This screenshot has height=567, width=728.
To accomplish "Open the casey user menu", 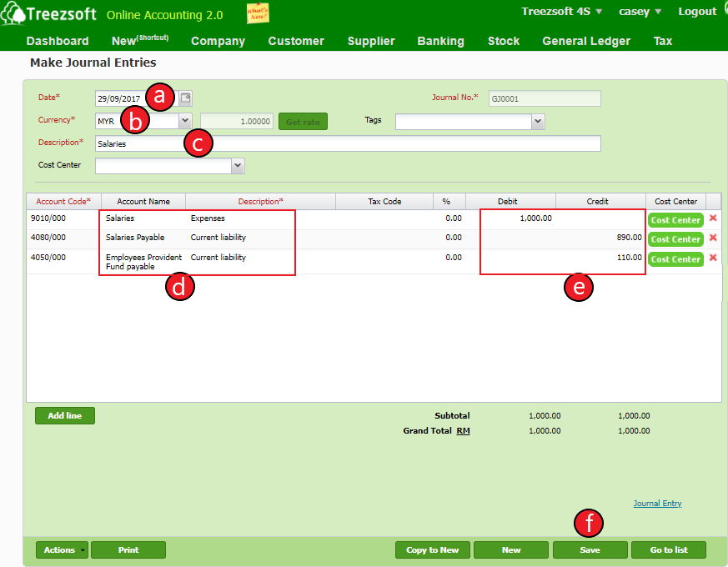I will point(640,12).
